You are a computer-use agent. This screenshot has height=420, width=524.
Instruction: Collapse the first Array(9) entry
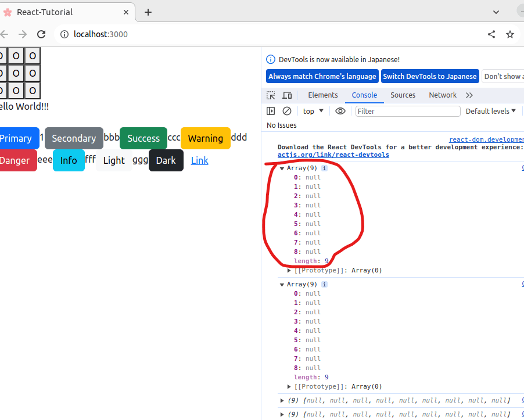[282, 168]
